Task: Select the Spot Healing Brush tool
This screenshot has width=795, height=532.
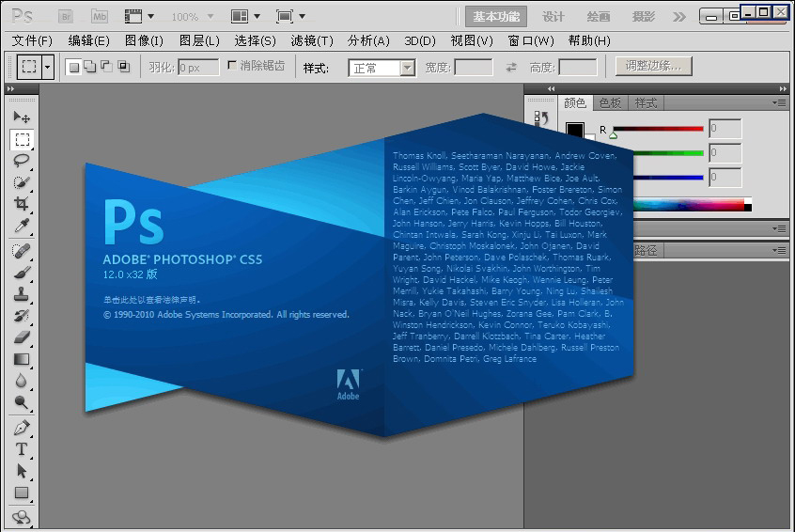Action: click(22, 251)
